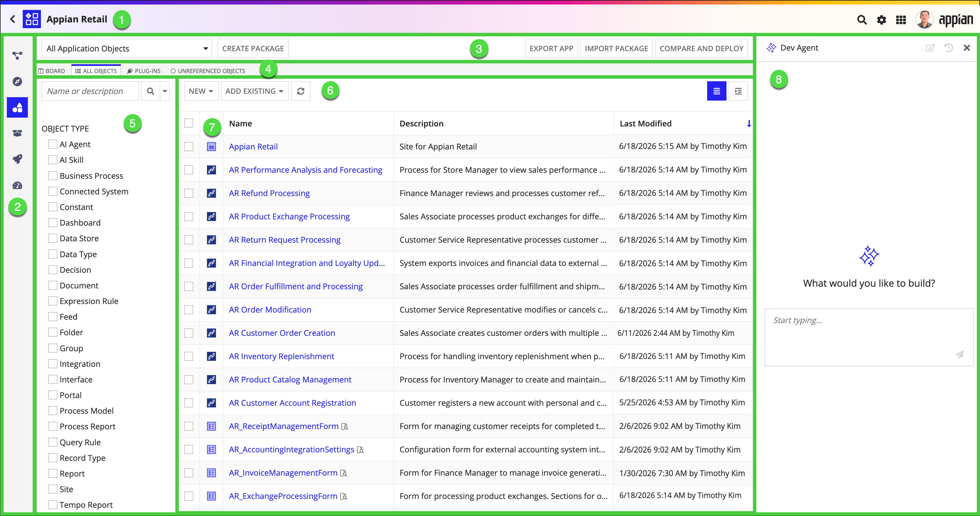This screenshot has height=516, width=980.
Task: Select the ALL OBJECTS tab
Action: pyautogui.click(x=96, y=71)
